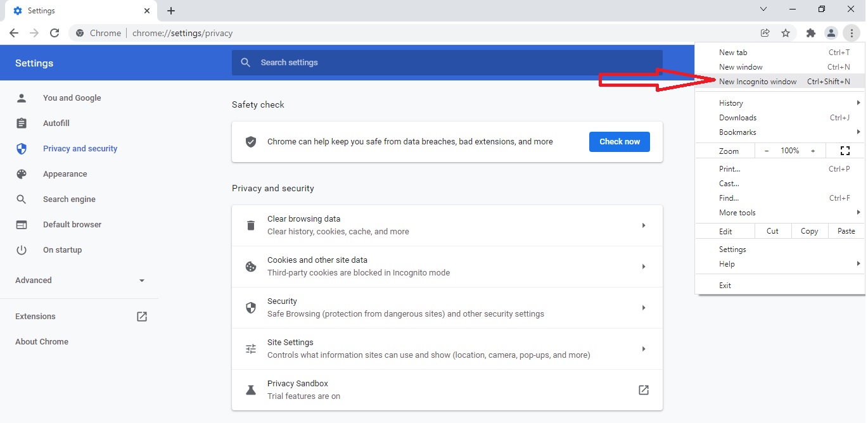Choose Downloads from the Chrome menu
The width and height of the screenshot is (868, 423).
coord(738,118)
